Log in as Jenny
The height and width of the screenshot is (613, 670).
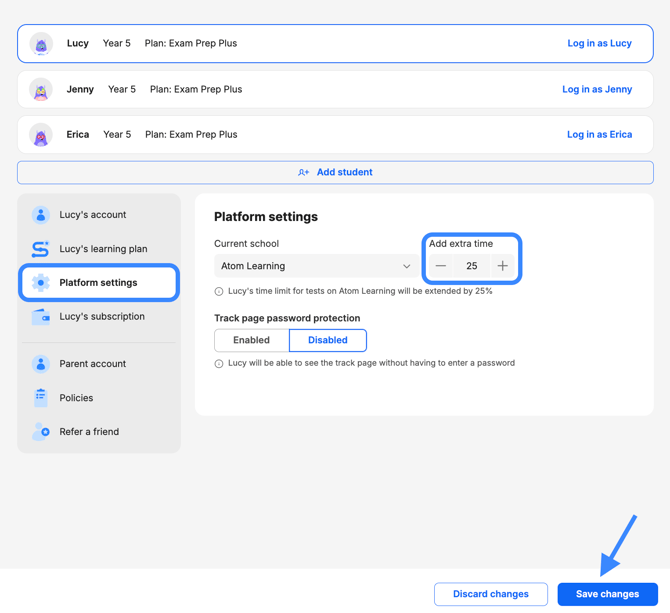(597, 89)
